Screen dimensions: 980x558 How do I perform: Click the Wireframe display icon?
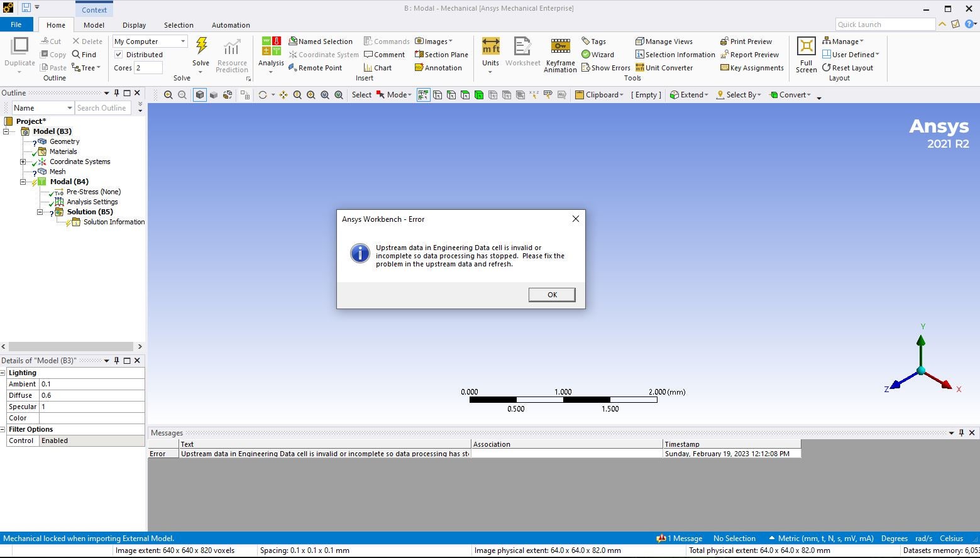click(x=228, y=95)
